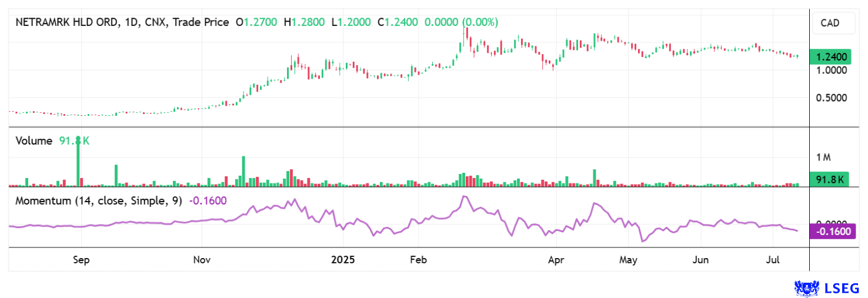Click the Jun marker on time axis
868x298 pixels.
pyautogui.click(x=700, y=260)
